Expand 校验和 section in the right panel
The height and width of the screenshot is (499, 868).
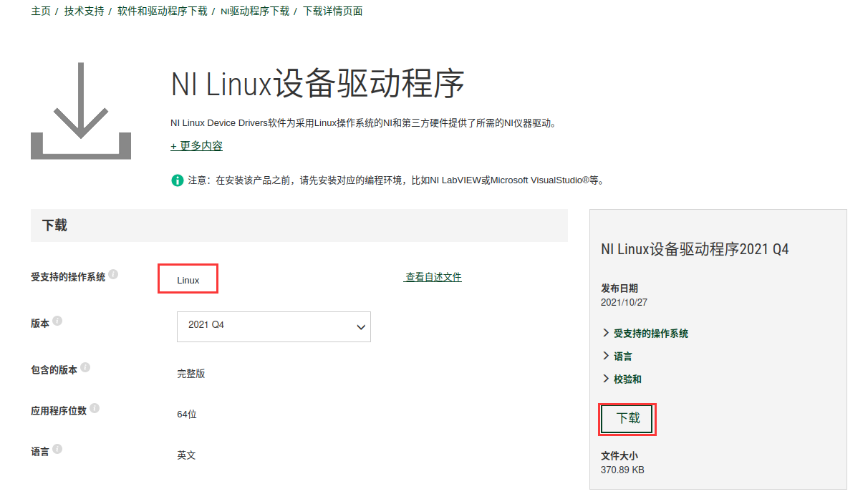pos(622,379)
